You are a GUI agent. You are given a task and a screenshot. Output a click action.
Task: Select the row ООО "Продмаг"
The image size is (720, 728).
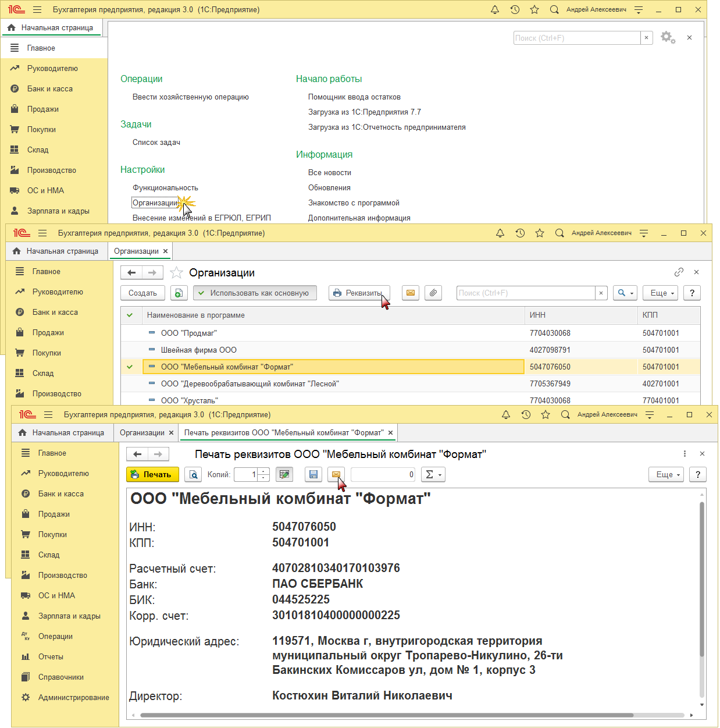coord(410,333)
